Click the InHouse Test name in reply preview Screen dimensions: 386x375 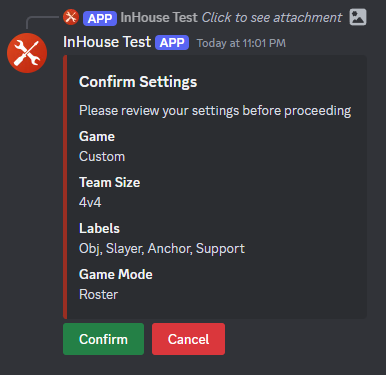point(159,17)
